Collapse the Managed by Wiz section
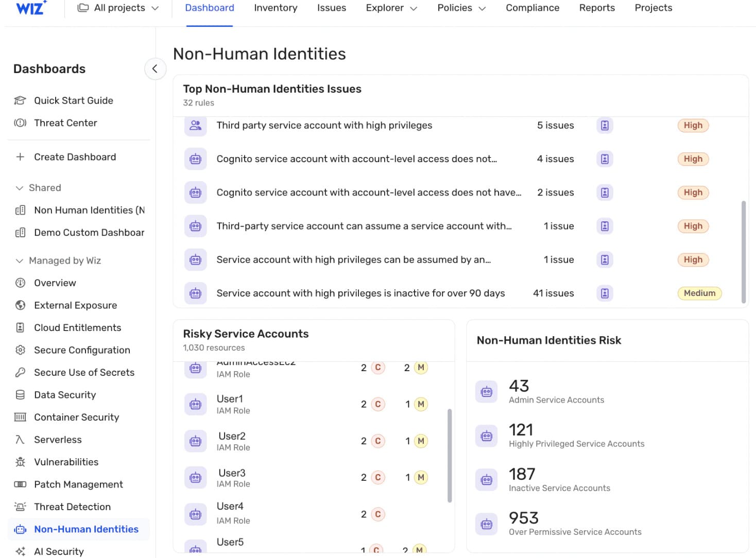Image resolution: width=756 pixels, height=558 pixels. pos(20,261)
